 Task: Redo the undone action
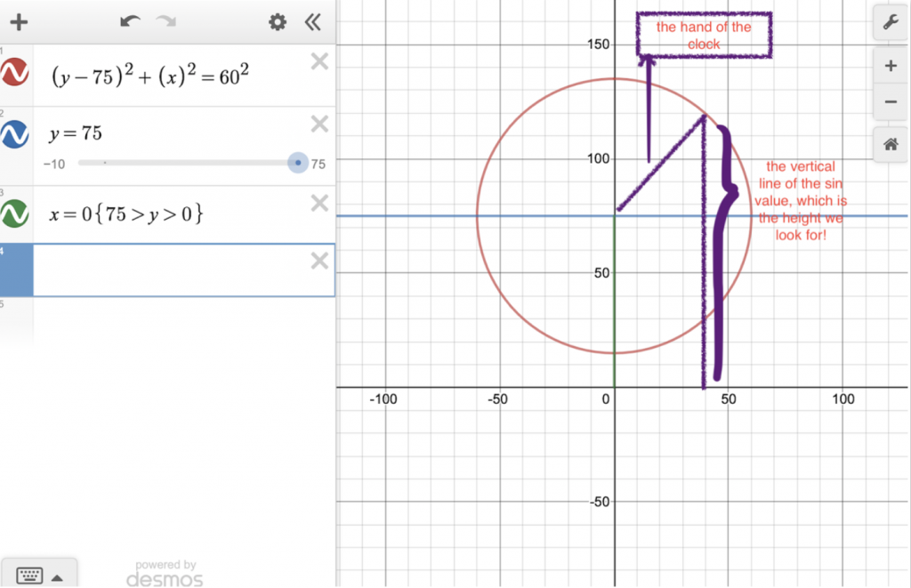coord(166,22)
